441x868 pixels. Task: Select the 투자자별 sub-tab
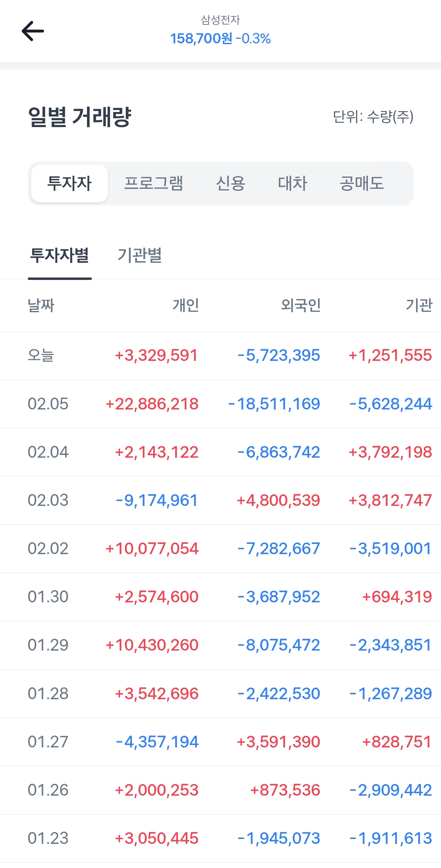[60, 255]
